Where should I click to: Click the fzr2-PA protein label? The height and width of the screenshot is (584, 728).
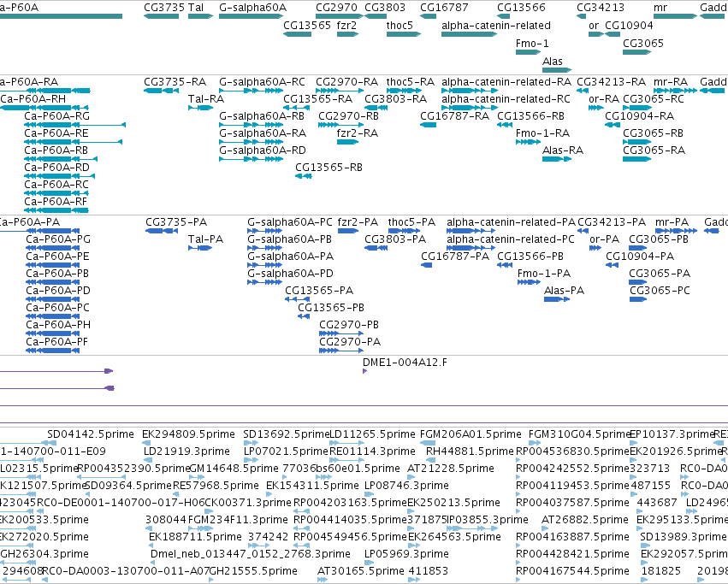click(x=358, y=222)
